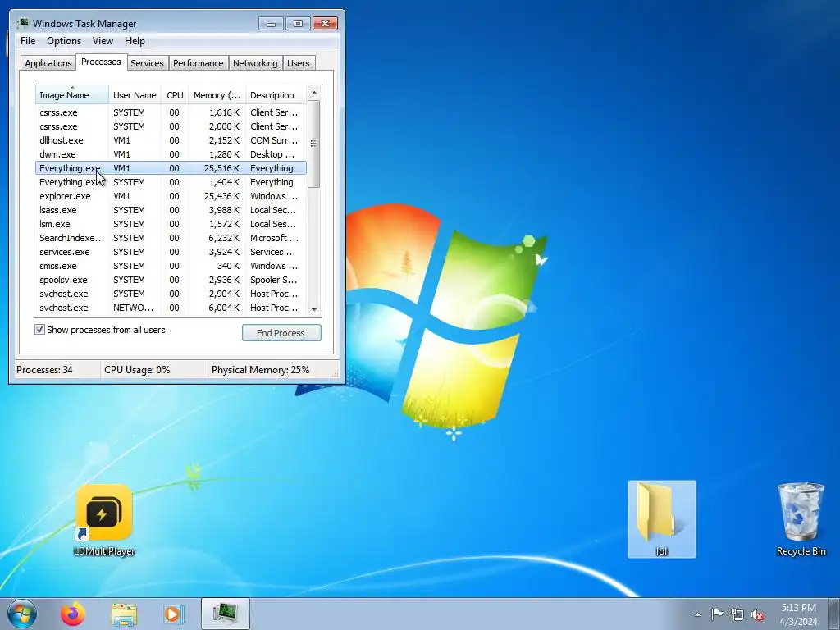
Task: Select the dllhost.exe process row
Action: point(171,140)
